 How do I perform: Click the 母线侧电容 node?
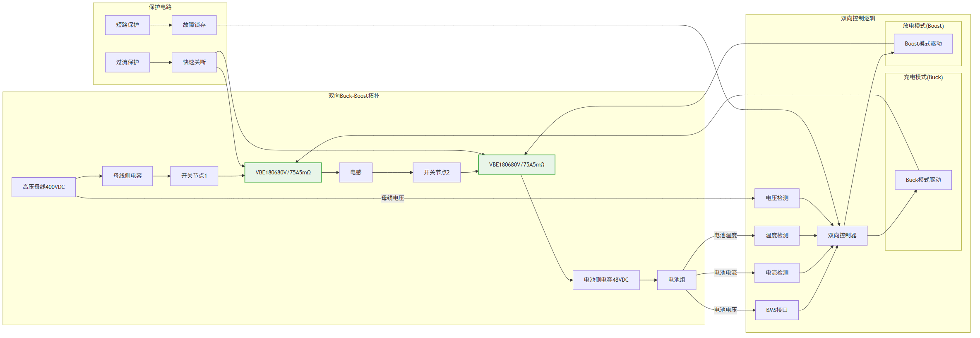tap(127, 176)
